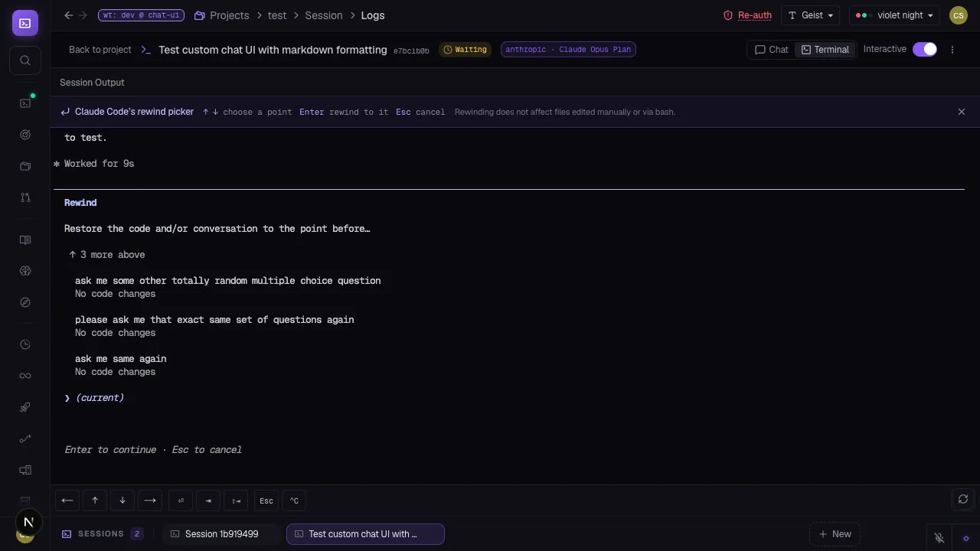Create a New session

pos(835,534)
